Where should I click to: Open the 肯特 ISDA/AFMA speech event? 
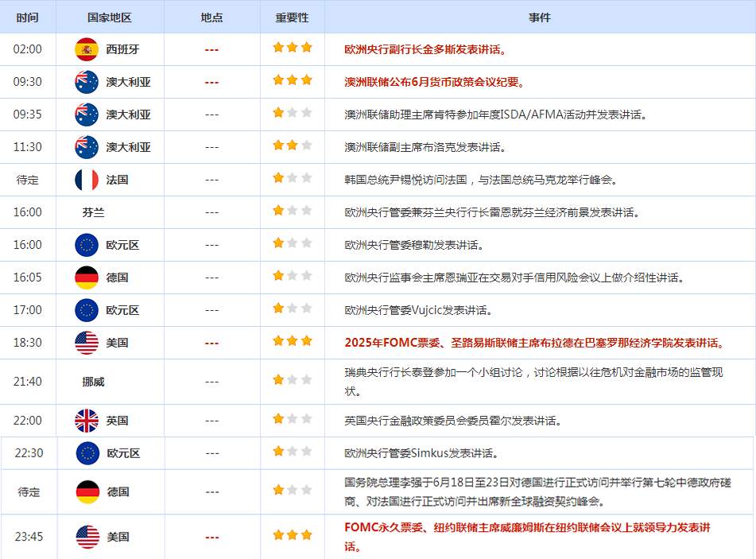click(495, 115)
